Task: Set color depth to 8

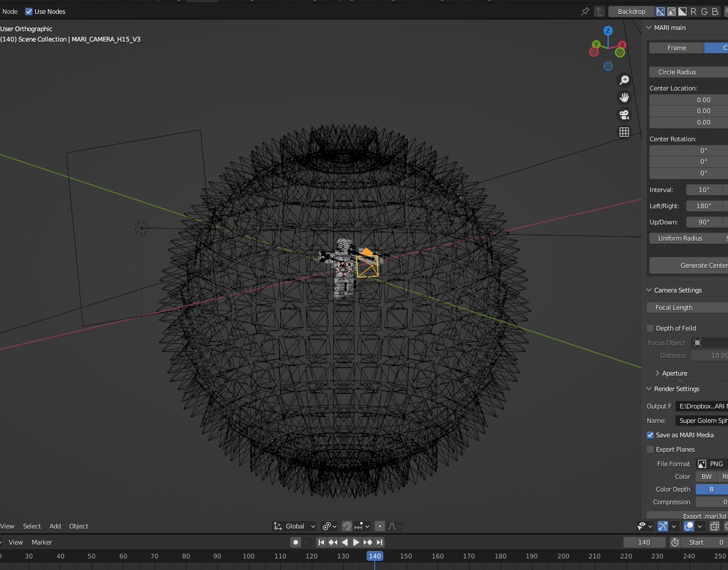Action: 712,489
